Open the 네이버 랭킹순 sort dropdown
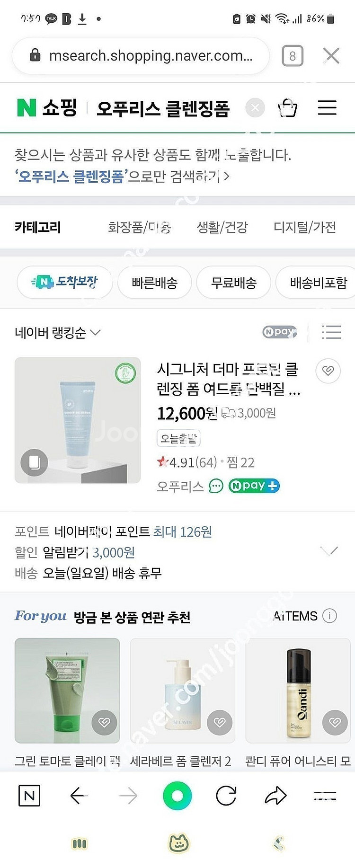The height and width of the screenshot is (868, 355). coord(57,333)
